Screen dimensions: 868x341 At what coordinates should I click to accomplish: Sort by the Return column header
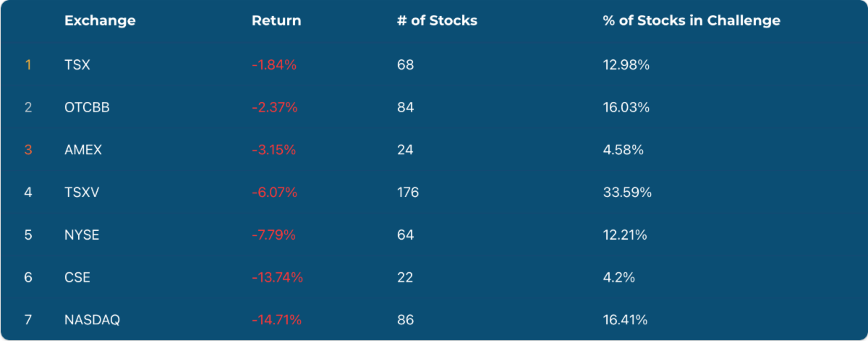click(276, 21)
